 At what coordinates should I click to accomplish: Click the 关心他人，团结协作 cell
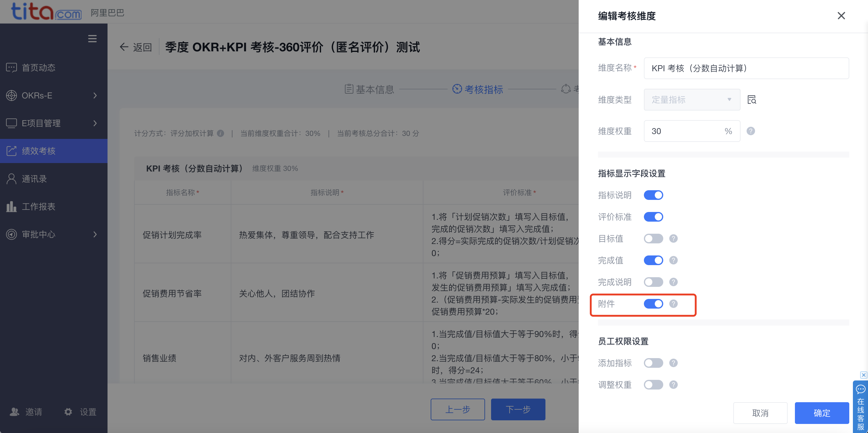tap(327, 293)
